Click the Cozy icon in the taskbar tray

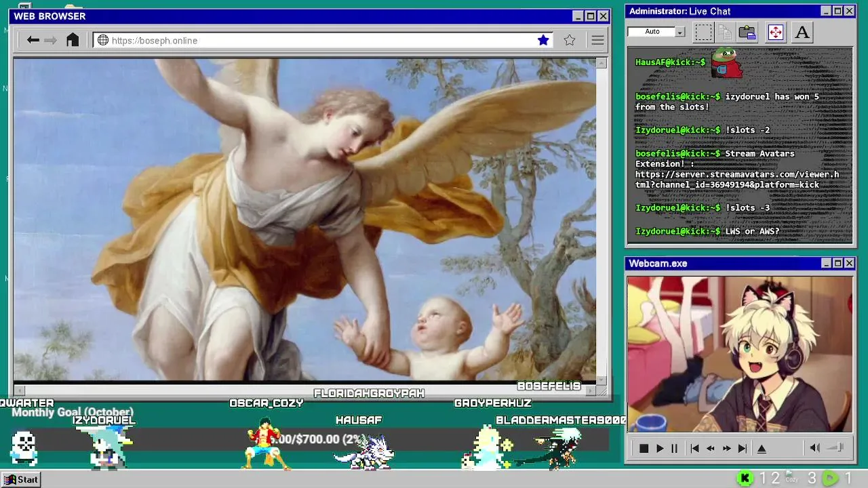(x=791, y=479)
